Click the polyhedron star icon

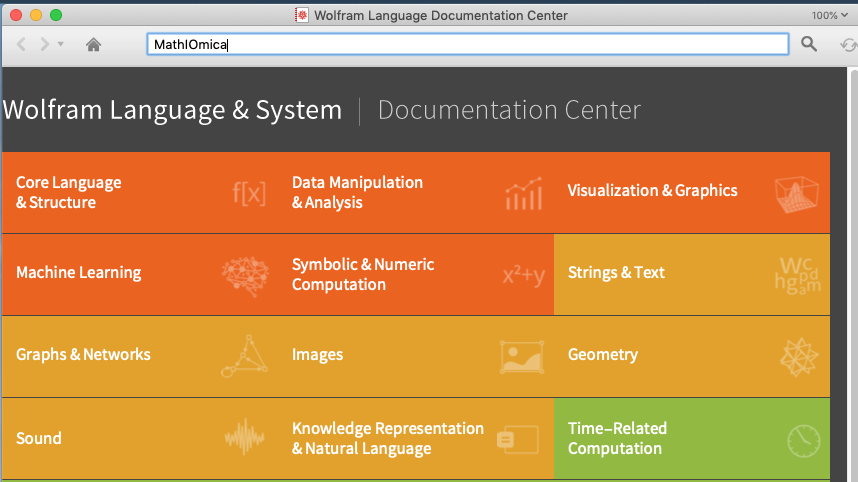coord(799,357)
